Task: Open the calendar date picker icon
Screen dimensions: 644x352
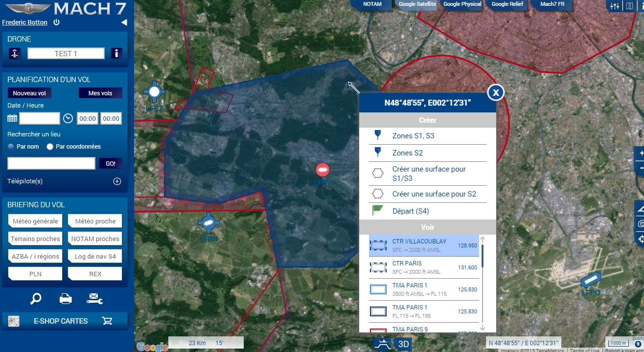Action: 12,118
